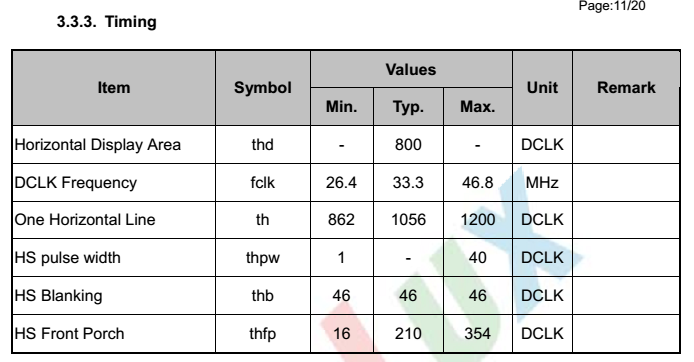Click the MHz unit cell
This screenshot has width=694, height=362.
tap(542, 183)
